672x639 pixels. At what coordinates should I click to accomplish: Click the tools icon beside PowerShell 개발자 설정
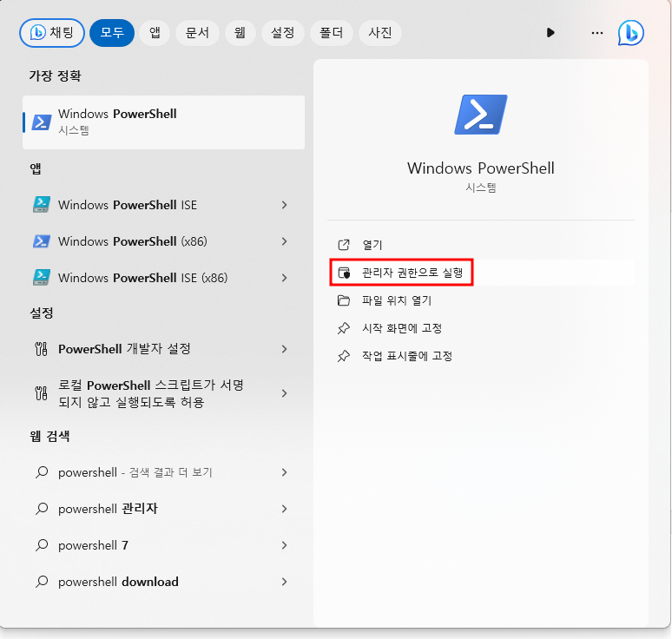click(41, 349)
